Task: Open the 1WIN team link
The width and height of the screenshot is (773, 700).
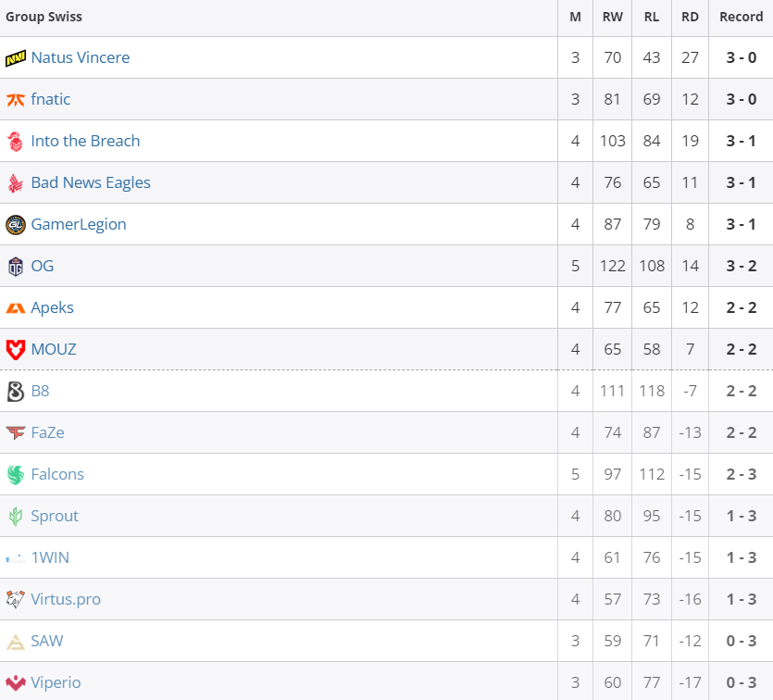Action: click(50, 557)
